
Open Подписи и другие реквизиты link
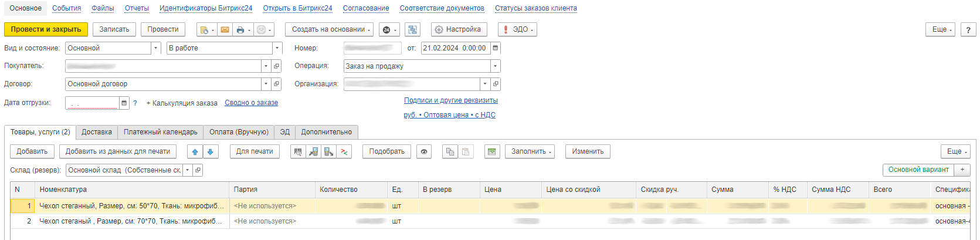[450, 100]
